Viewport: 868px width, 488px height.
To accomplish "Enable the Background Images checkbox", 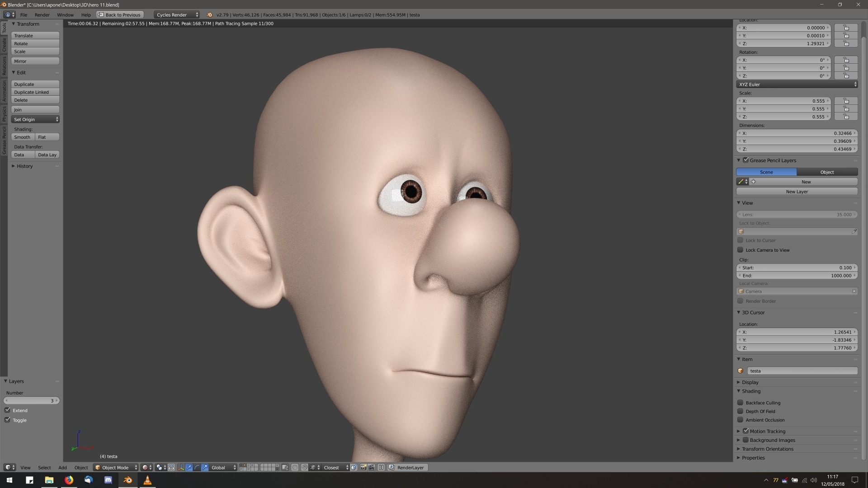I will click(x=745, y=440).
